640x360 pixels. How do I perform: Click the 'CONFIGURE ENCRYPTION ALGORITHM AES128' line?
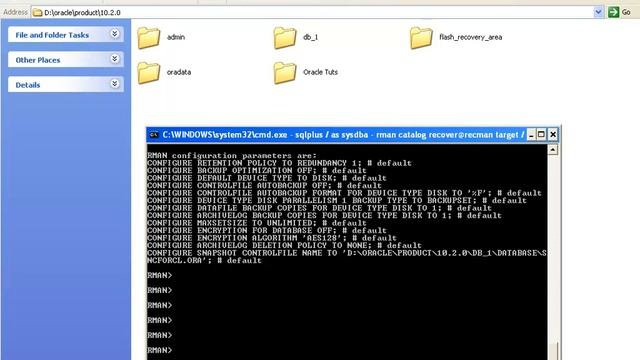pyautogui.click(x=272, y=238)
